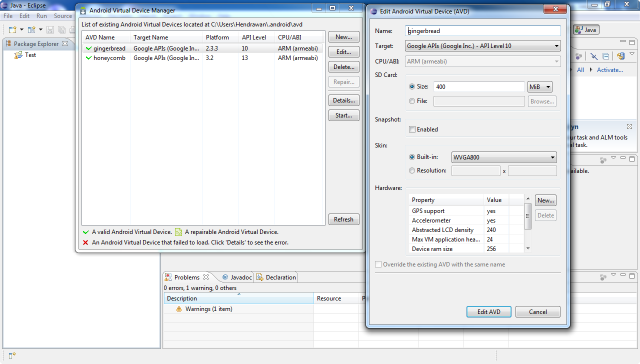Expand the Activate working set arrow
640x364 pixels.
pyautogui.click(x=591, y=70)
